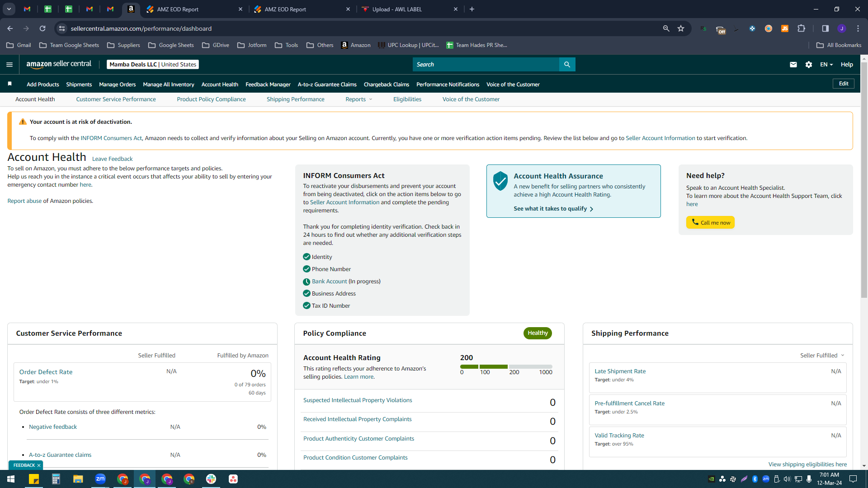Bookmark this page with the star icon

click(x=681, y=28)
